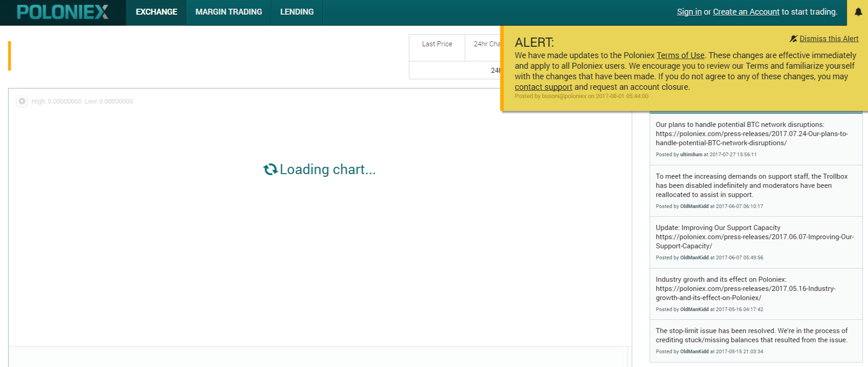The height and width of the screenshot is (367, 868).
Task: Click Create an Account link
Action: [746, 12]
